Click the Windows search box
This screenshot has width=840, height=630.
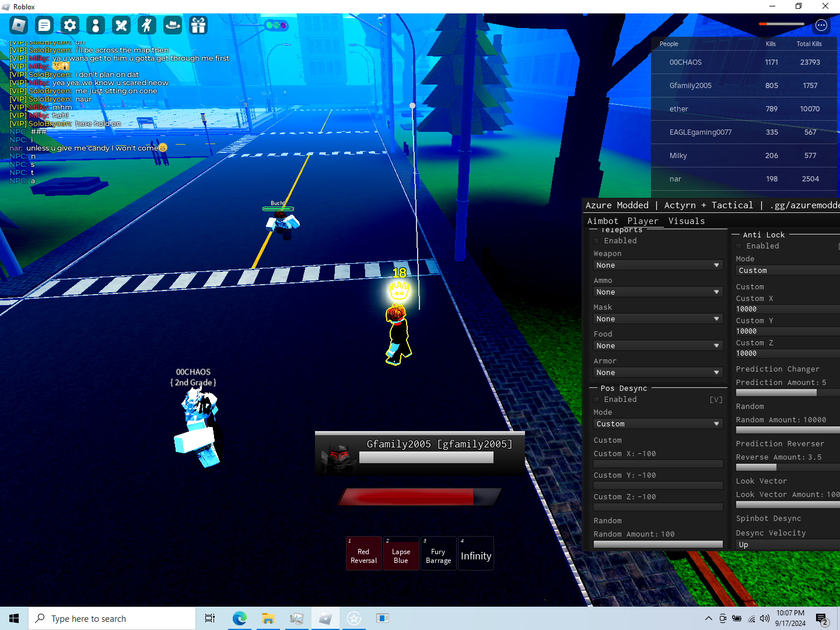coord(112,618)
